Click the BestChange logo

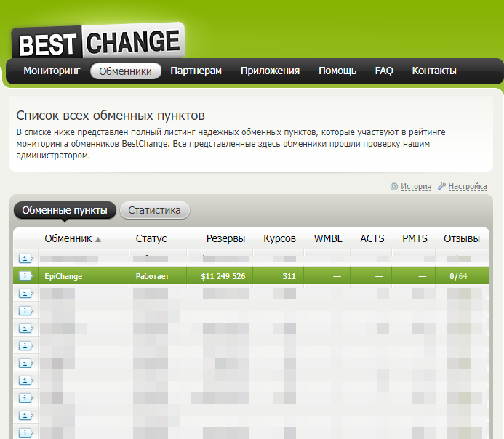(98, 41)
